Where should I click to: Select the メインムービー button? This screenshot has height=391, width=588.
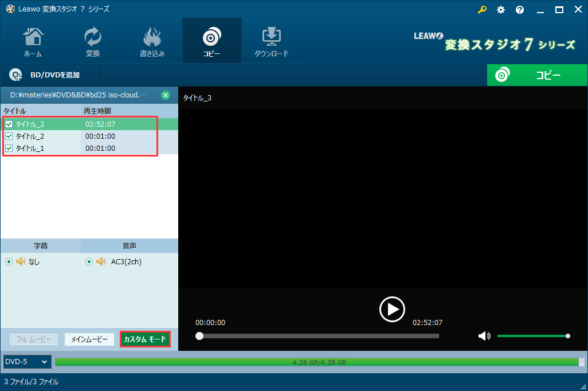click(91, 339)
